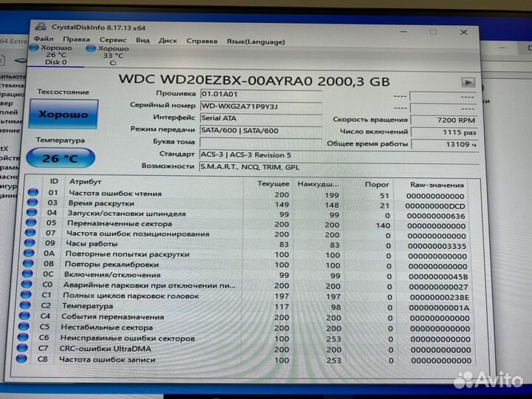Viewport: 532px width, 399px height.
Task: Select the Запуски/остановки шпинделя row text
Action: 126,214
